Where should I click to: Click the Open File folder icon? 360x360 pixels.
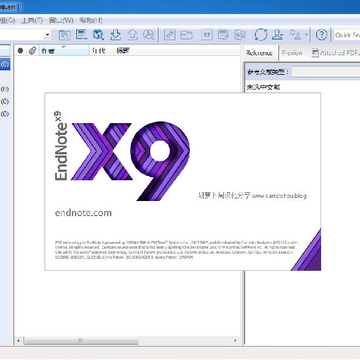[186, 35]
